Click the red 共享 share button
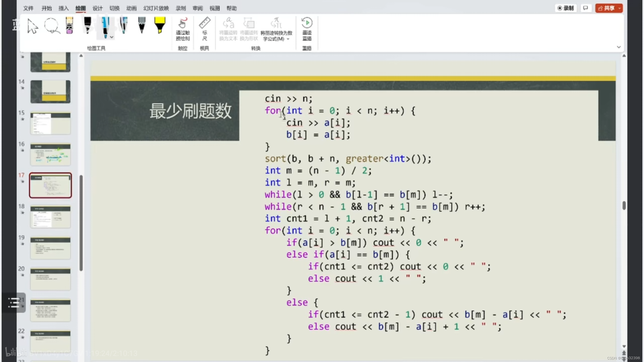Screen dimensions: 644x362 point(609,8)
